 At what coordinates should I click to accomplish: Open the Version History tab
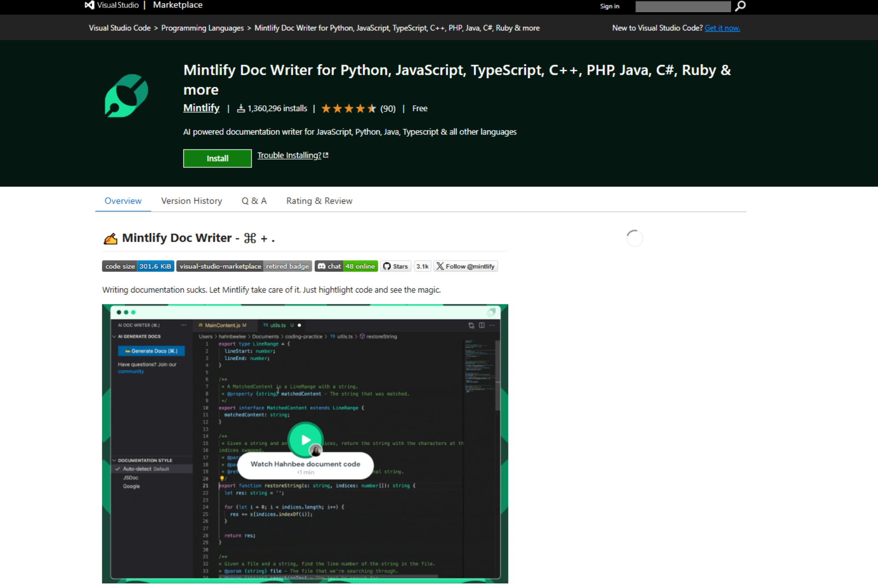(192, 201)
